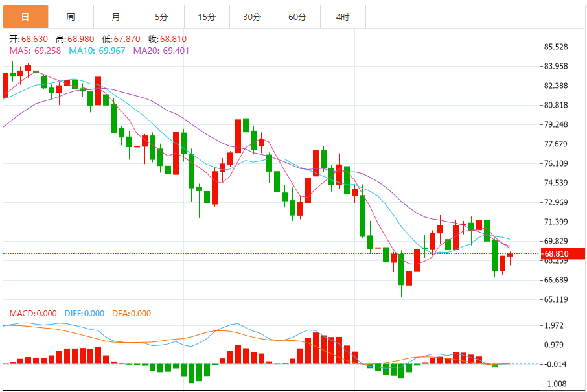Screen dimensions: 587x392
Task: Click the 0.979 MACD axis label
Action: [554, 345]
